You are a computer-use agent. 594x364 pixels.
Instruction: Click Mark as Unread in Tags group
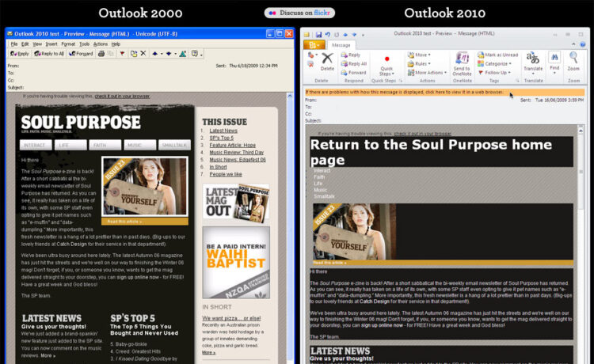[498, 55]
